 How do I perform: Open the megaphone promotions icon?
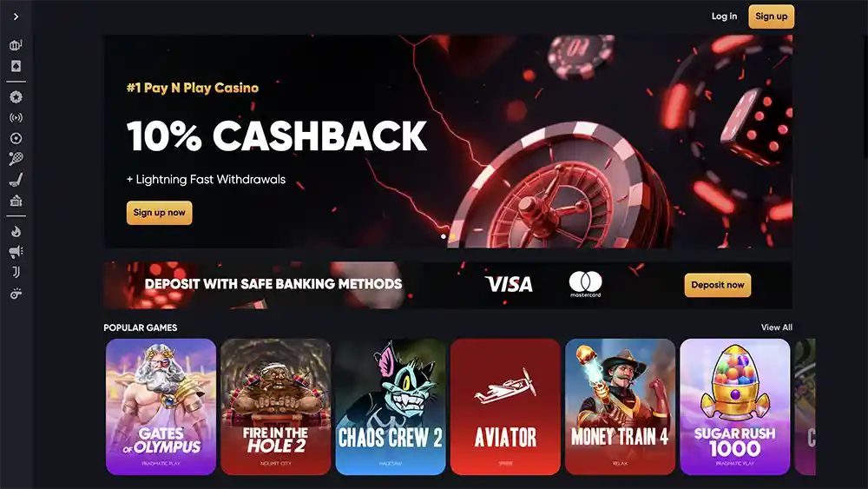click(x=16, y=252)
